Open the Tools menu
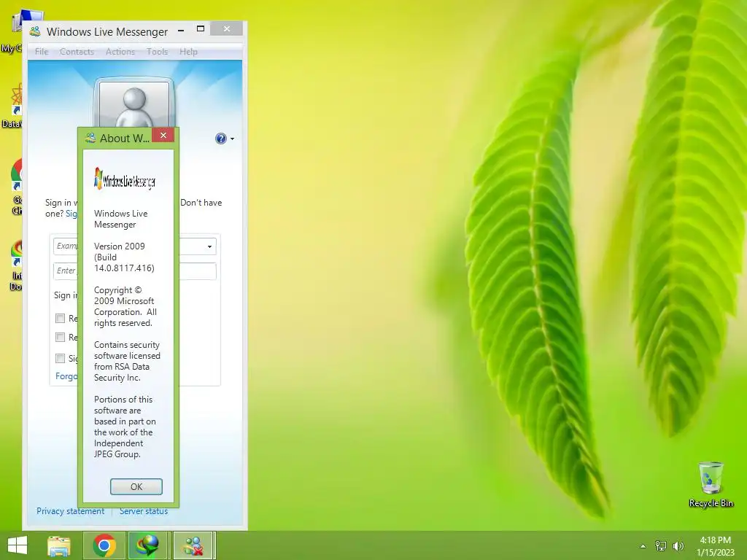The height and width of the screenshot is (560, 747). 158,52
